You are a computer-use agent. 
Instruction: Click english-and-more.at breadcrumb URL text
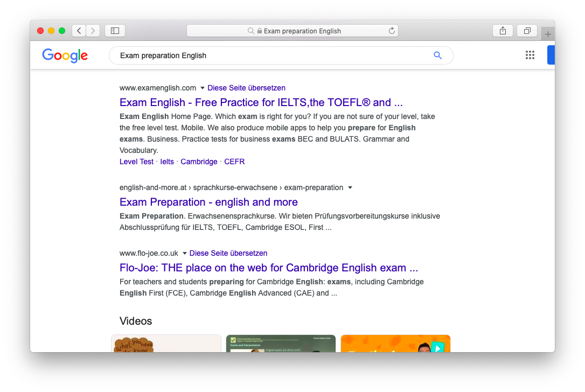point(231,187)
